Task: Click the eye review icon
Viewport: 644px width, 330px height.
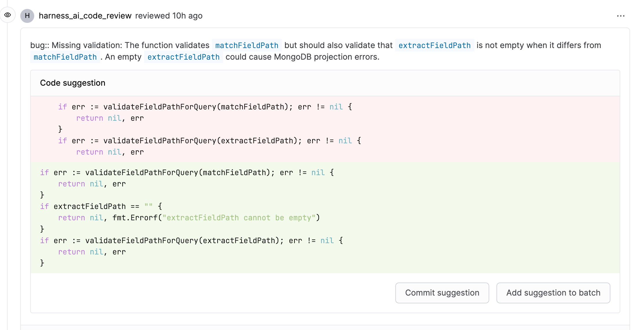Action: (x=8, y=15)
